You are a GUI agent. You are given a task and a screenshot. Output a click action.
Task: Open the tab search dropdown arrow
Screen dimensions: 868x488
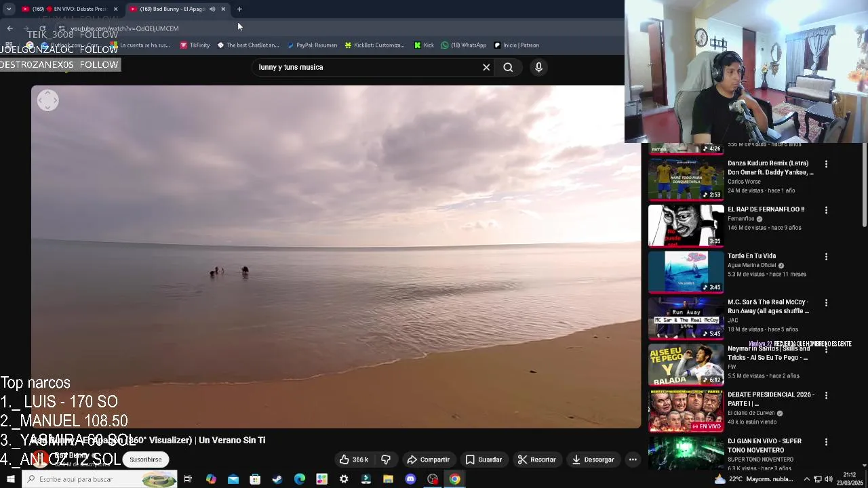[x=9, y=9]
